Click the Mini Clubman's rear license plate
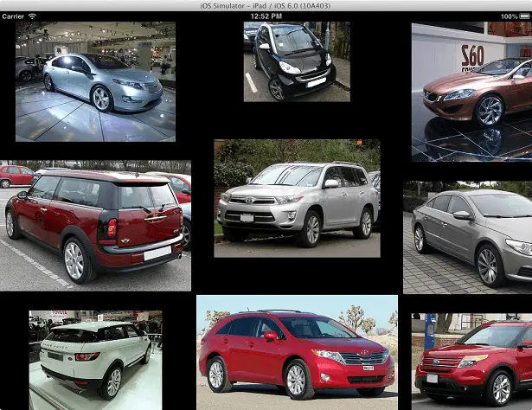This screenshot has height=410, width=532. click(x=157, y=253)
